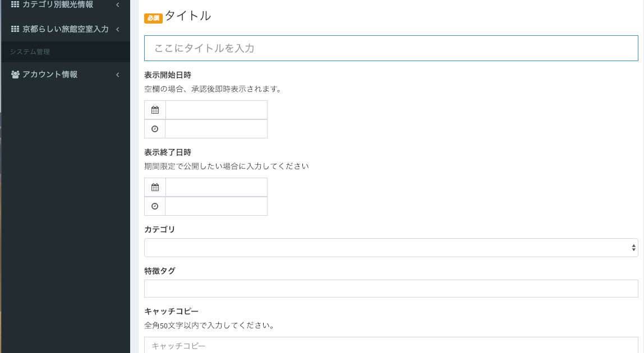644x353 pixels.
Task: Click clock icon for 表示終了日時
Action: [155, 206]
